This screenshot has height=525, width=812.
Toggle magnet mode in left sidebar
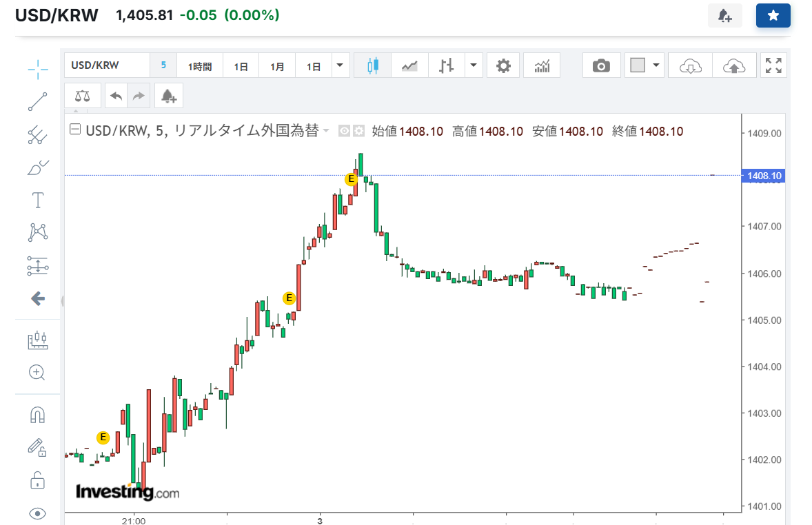[x=38, y=414]
